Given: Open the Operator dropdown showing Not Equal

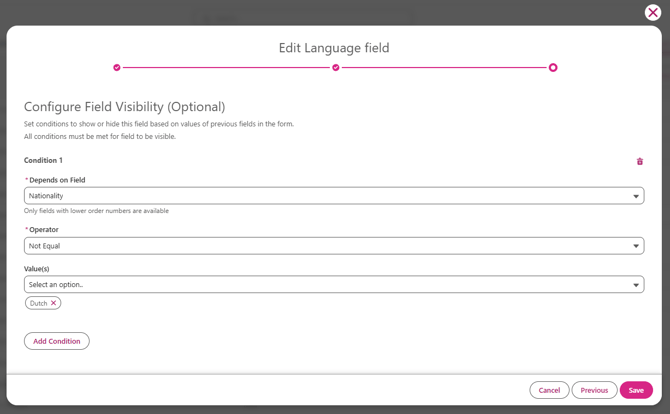Looking at the screenshot, I should (334, 246).
